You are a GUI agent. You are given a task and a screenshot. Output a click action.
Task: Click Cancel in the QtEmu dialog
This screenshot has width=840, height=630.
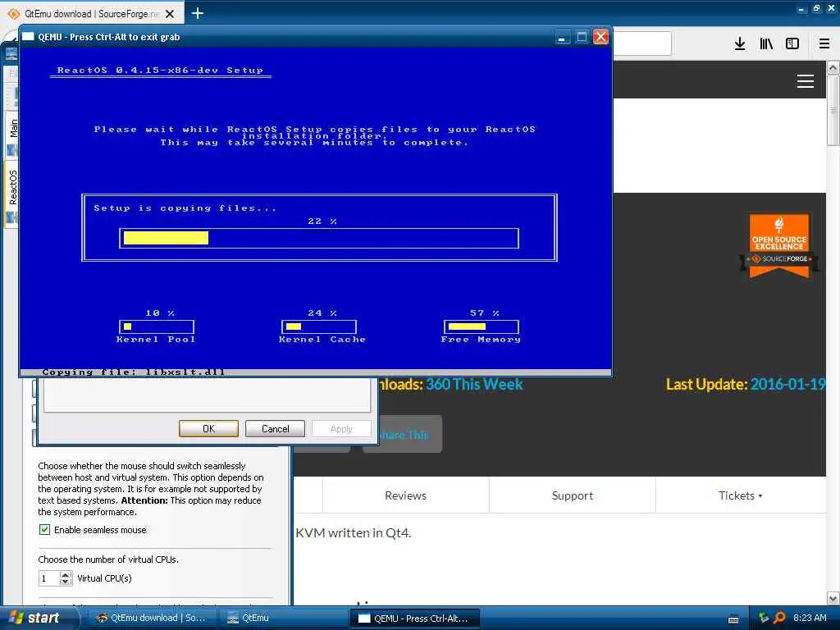(275, 428)
